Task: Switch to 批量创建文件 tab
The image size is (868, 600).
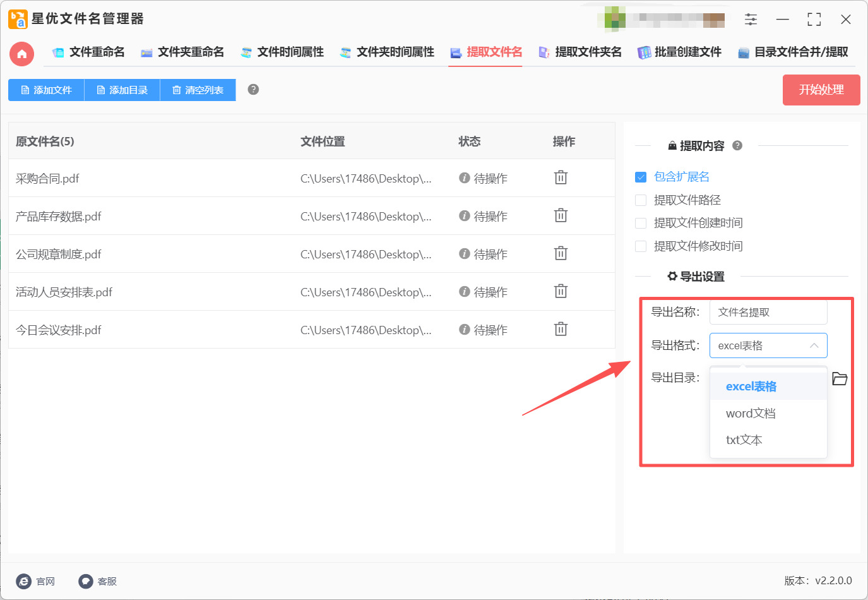Action: [679, 52]
